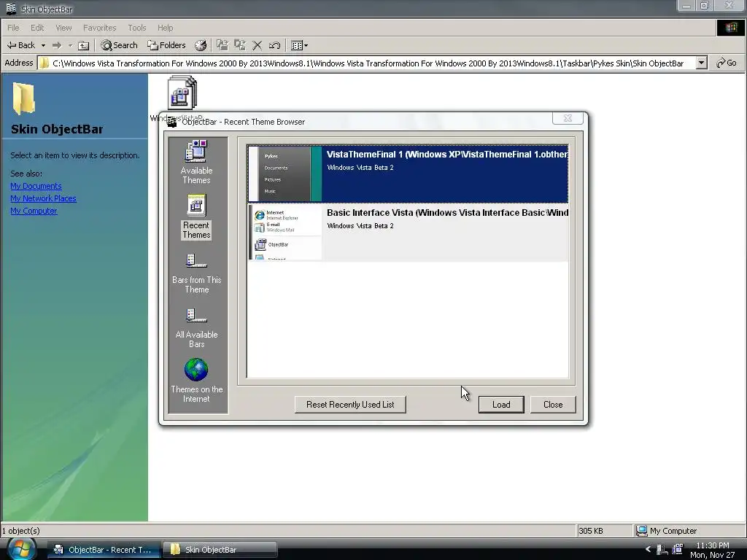Viewport: 747px width, 560px height.
Task: Click the Close button in theme browser
Action: point(553,404)
